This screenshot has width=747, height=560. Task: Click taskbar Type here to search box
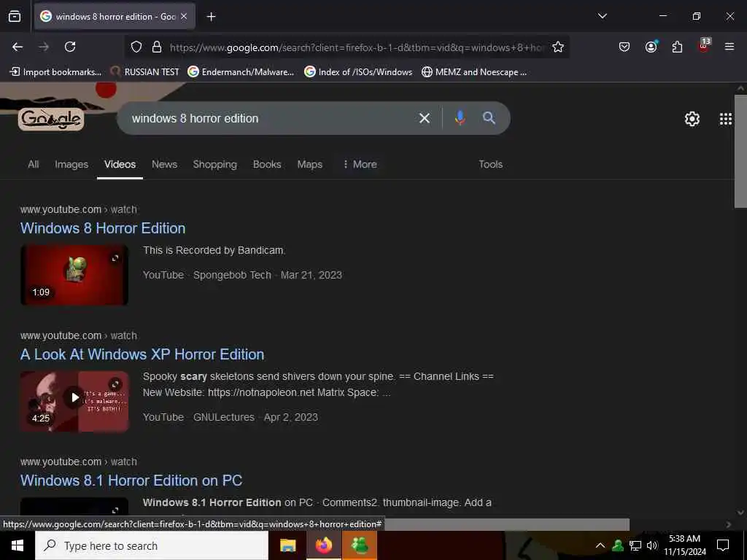tap(152, 545)
